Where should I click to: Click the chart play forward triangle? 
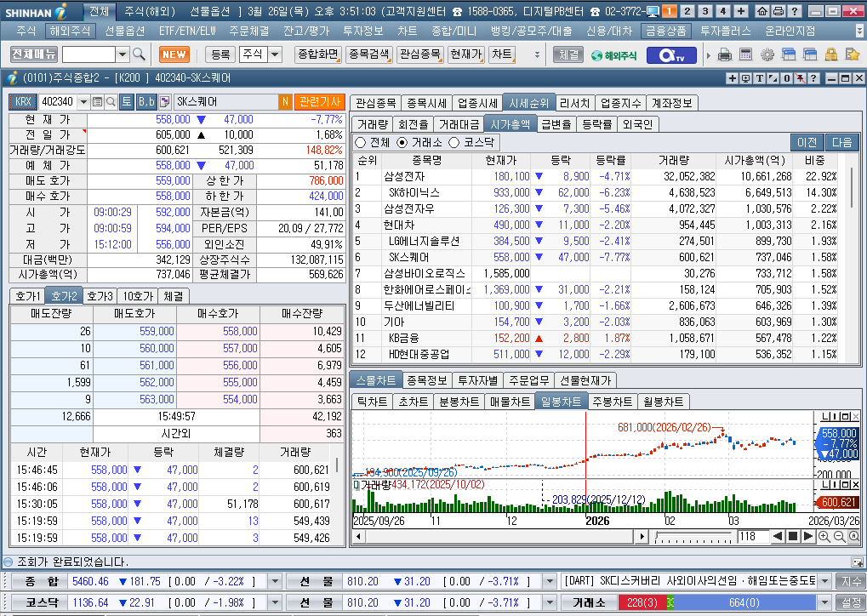click(807, 536)
